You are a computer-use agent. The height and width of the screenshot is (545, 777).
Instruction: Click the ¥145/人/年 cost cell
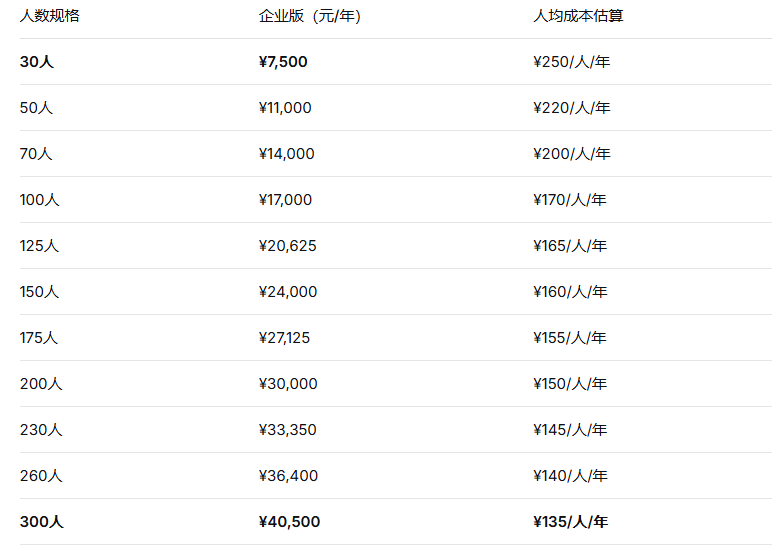click(x=570, y=430)
